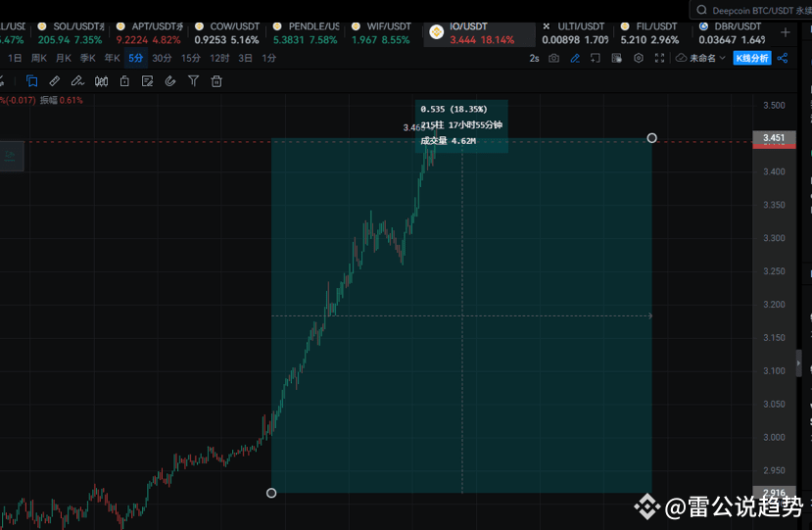Enter fullscreen chart mode
Screen dimensions: 812x530
(x=660, y=58)
